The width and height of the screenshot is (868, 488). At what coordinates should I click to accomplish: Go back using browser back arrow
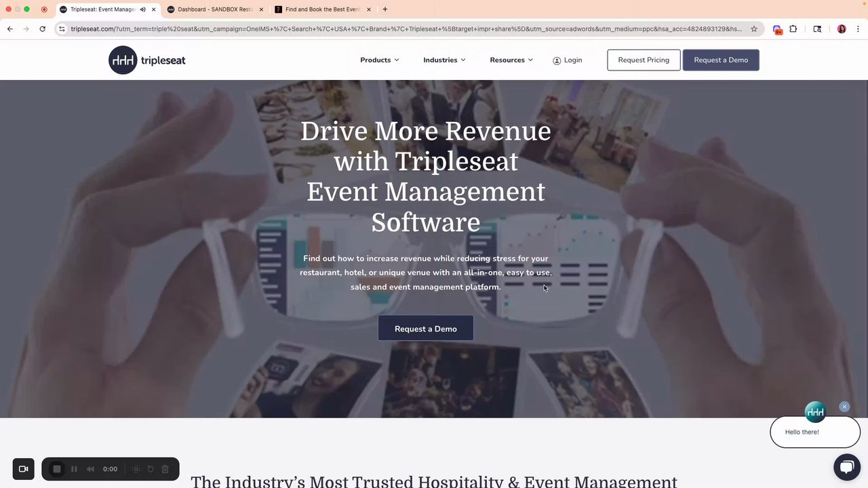(10, 29)
